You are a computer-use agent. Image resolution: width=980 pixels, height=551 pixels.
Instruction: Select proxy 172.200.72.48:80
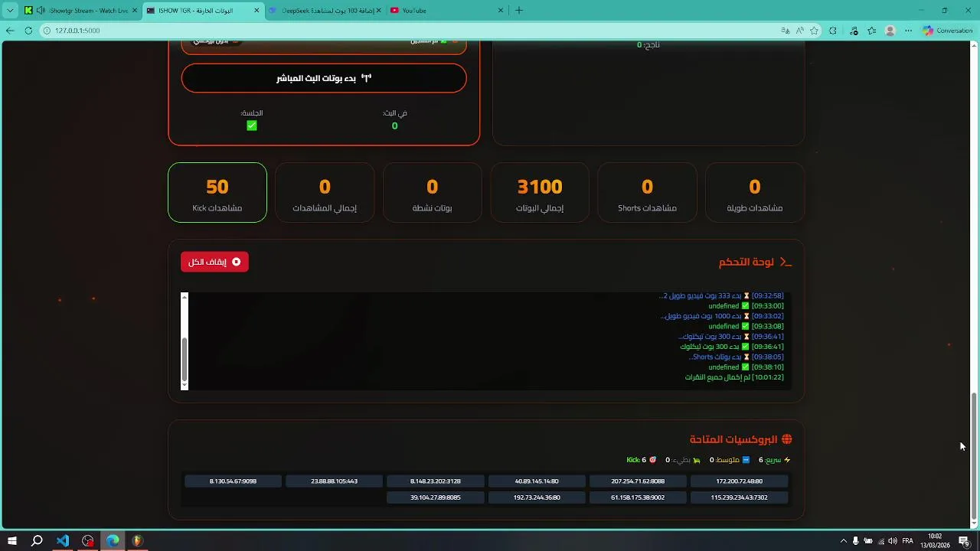739,481
